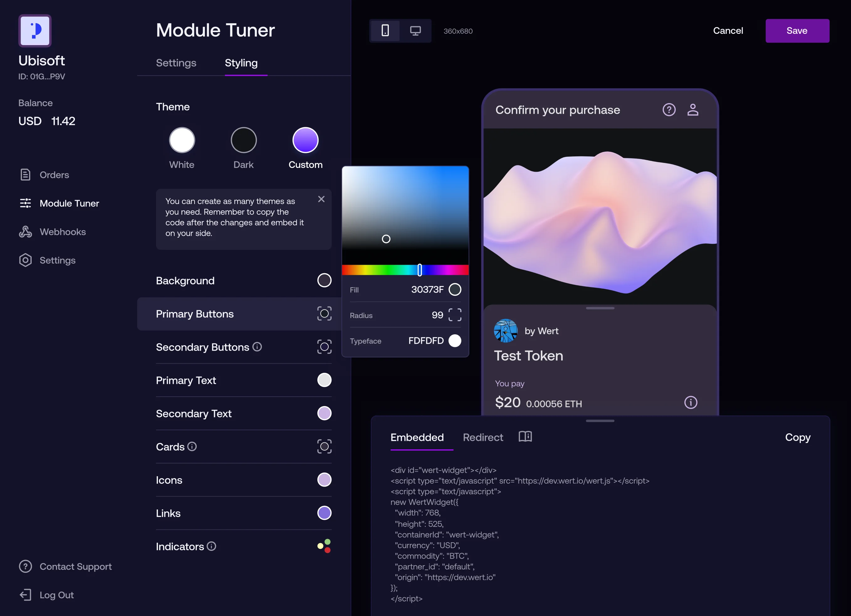This screenshot has width=851, height=616.
Task: Expand the Secondary Buttons style options
Action: (x=324, y=347)
